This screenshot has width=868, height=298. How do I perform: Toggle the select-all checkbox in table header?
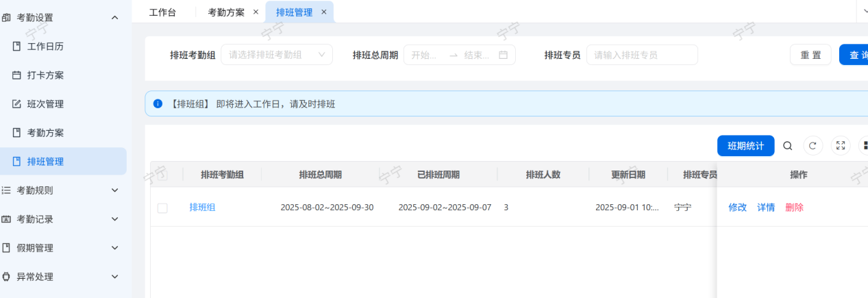[162, 175]
